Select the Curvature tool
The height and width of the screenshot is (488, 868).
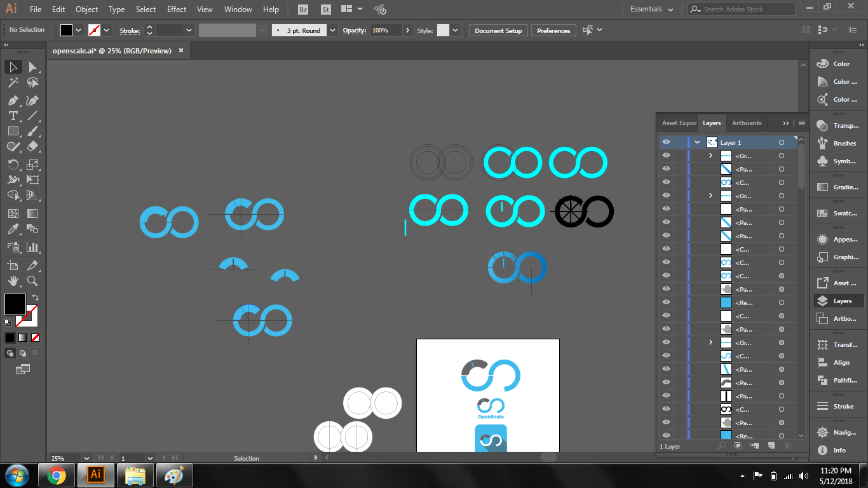coord(33,100)
